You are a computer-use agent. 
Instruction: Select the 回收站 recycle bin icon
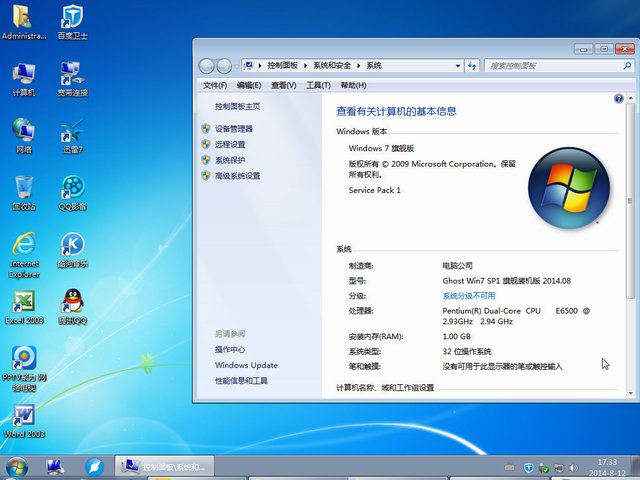coord(24,193)
